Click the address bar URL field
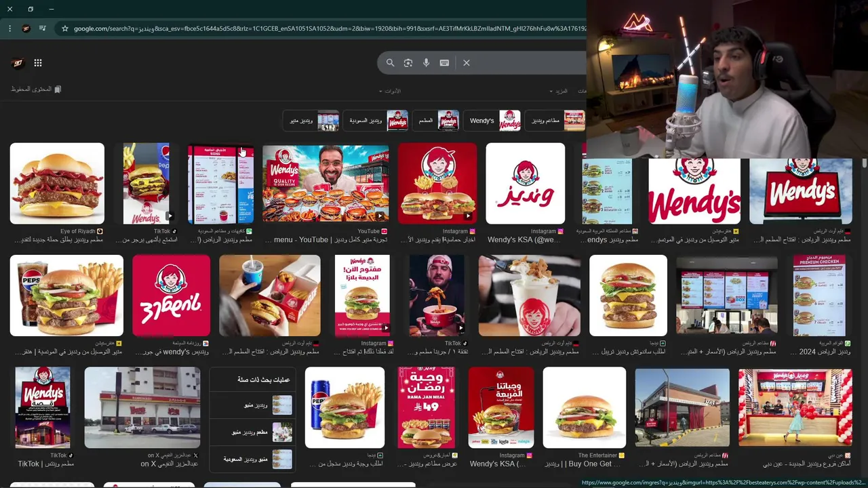The height and width of the screenshot is (488, 868). [x=329, y=28]
